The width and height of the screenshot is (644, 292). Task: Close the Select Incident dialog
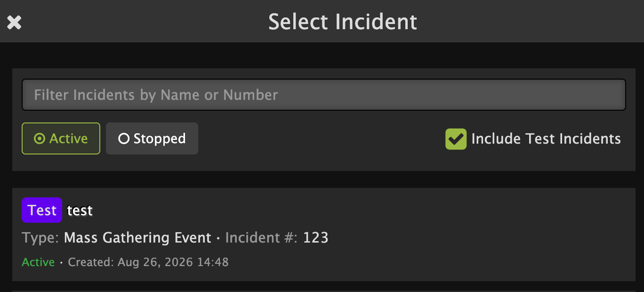pos(14,22)
